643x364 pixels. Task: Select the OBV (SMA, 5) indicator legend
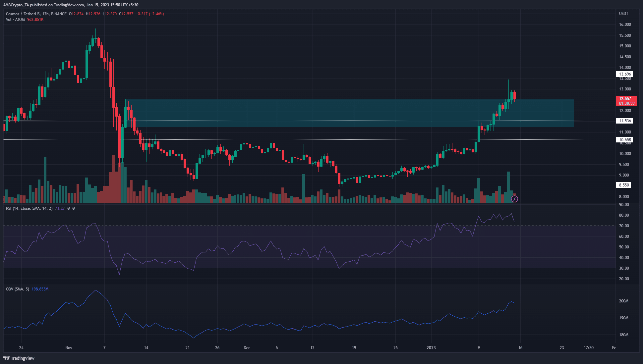pos(18,289)
